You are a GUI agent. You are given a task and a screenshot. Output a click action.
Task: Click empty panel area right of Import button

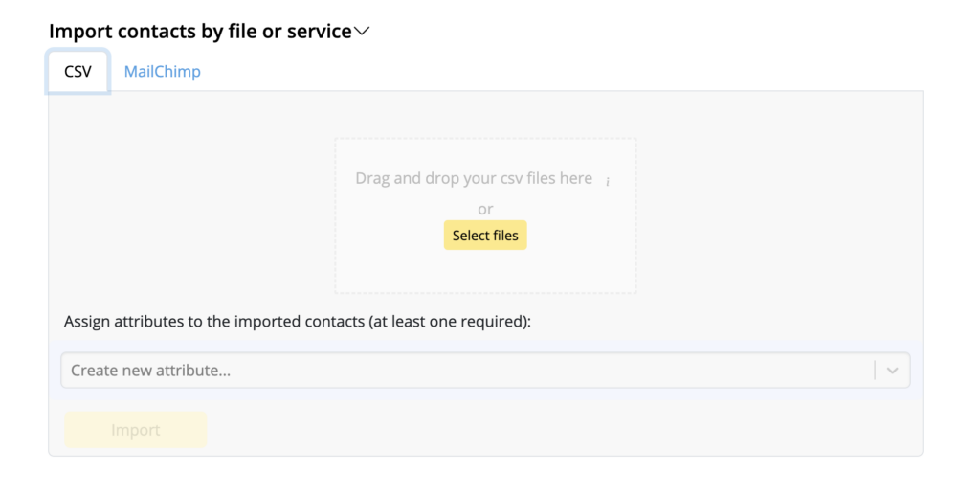click(x=563, y=430)
